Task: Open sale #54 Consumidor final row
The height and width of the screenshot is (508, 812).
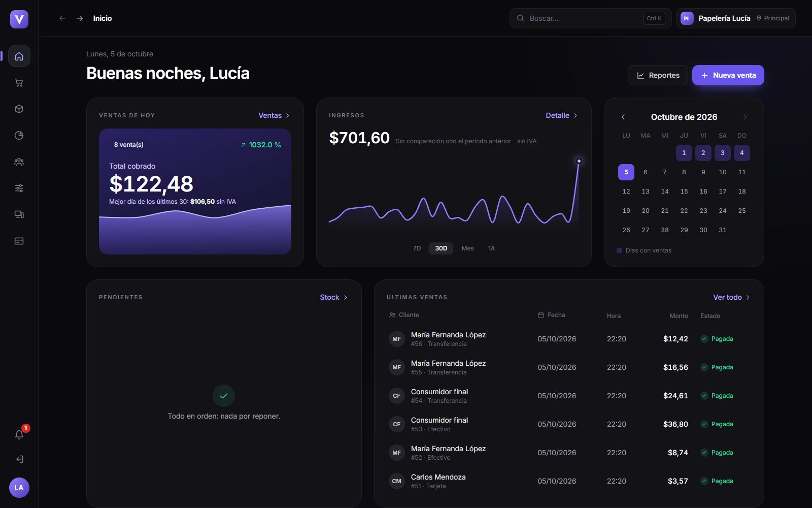Action: point(569,396)
